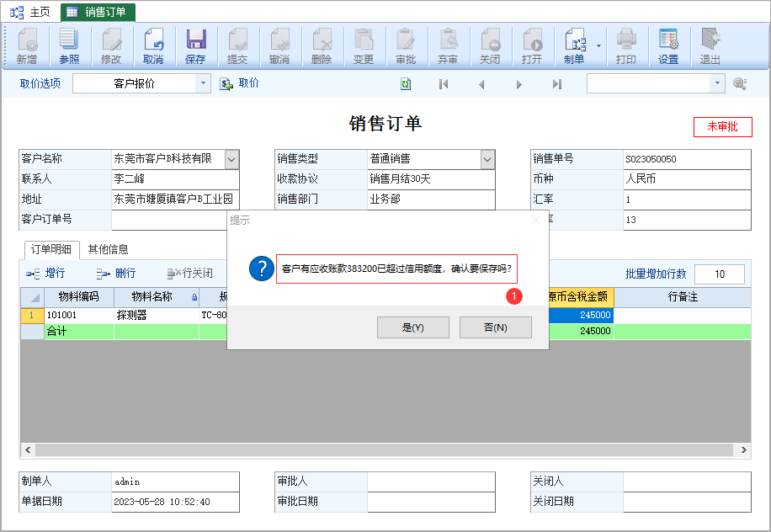The height and width of the screenshot is (532, 771).
Task: Click the 取消 (Cancel) toolbar icon
Action: coord(153,46)
